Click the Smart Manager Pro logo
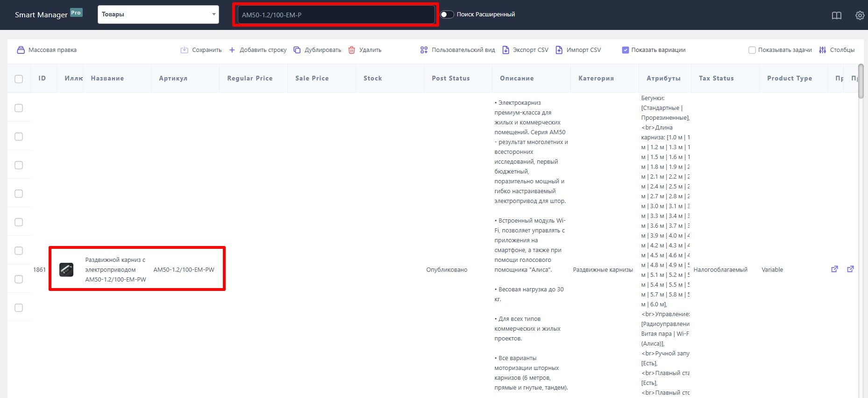Screen dimensions: 868x398 pos(49,14)
